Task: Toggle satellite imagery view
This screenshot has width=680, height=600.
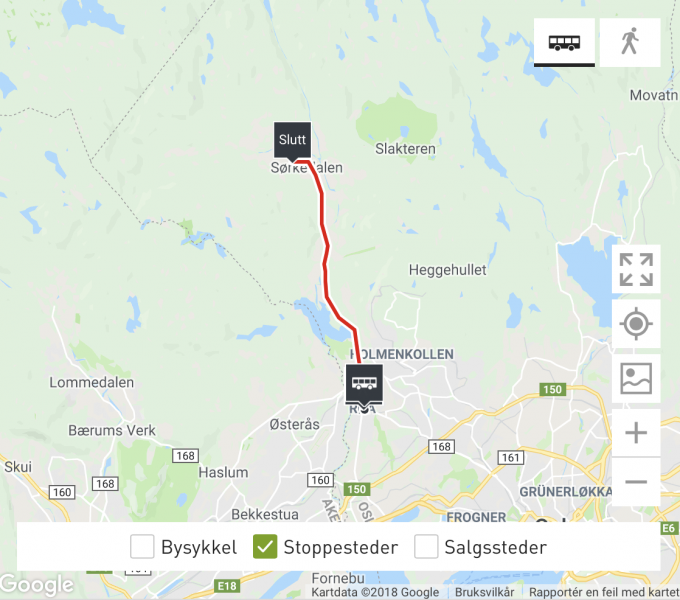Action: 636,378
